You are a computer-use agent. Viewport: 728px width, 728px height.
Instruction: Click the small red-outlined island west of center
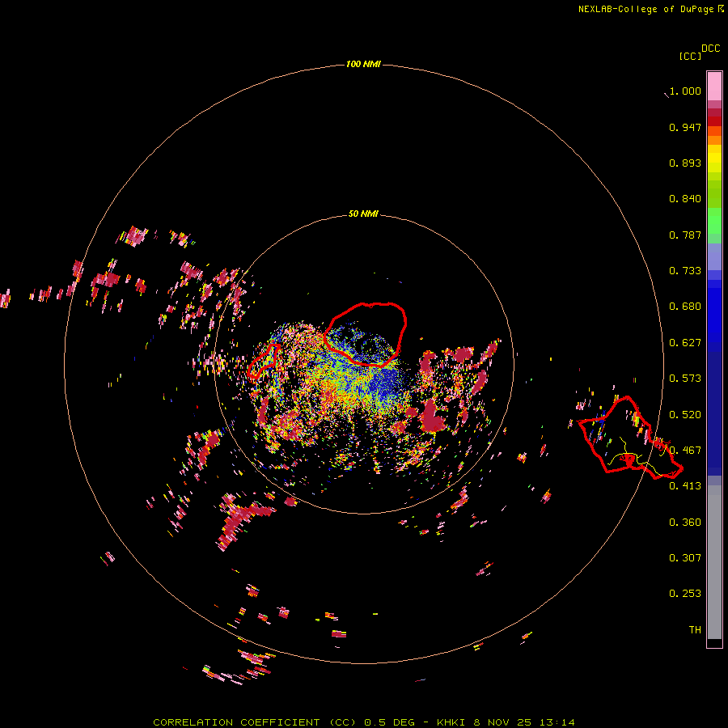(263, 361)
